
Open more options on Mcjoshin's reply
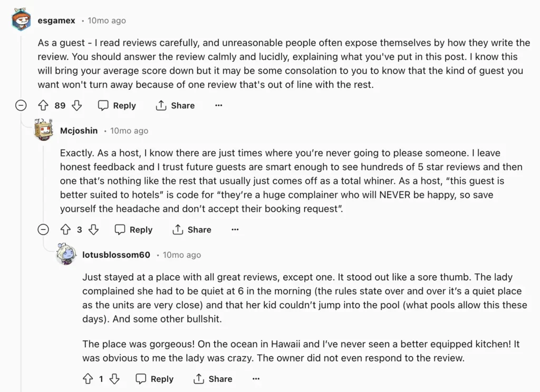235,230
